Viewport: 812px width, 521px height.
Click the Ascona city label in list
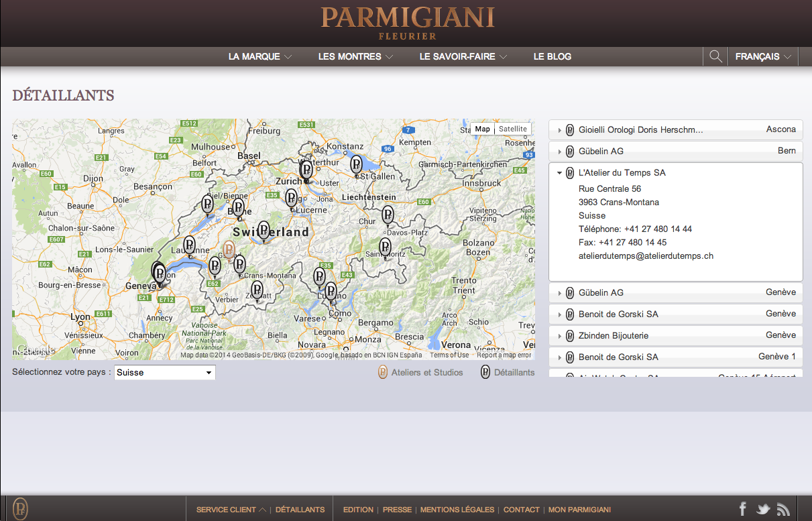781,129
